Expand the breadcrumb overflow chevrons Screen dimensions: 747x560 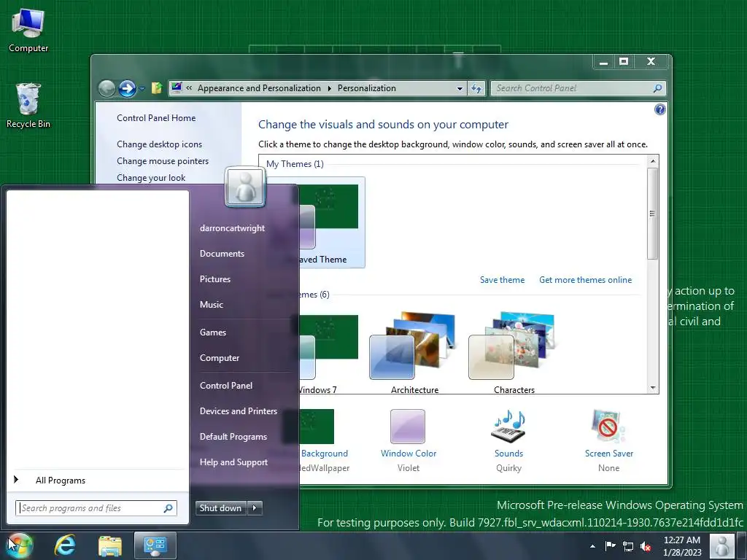[189, 88]
